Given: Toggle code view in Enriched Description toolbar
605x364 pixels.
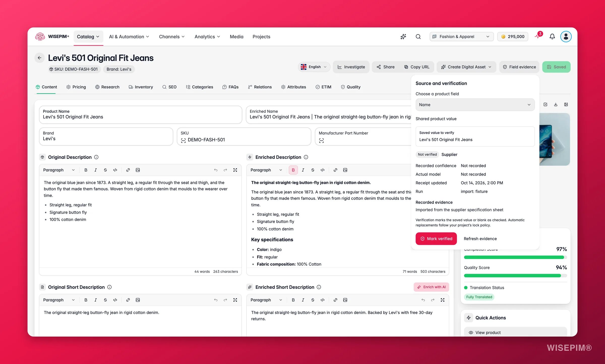Looking at the screenshot, I should pyautogui.click(x=323, y=170).
